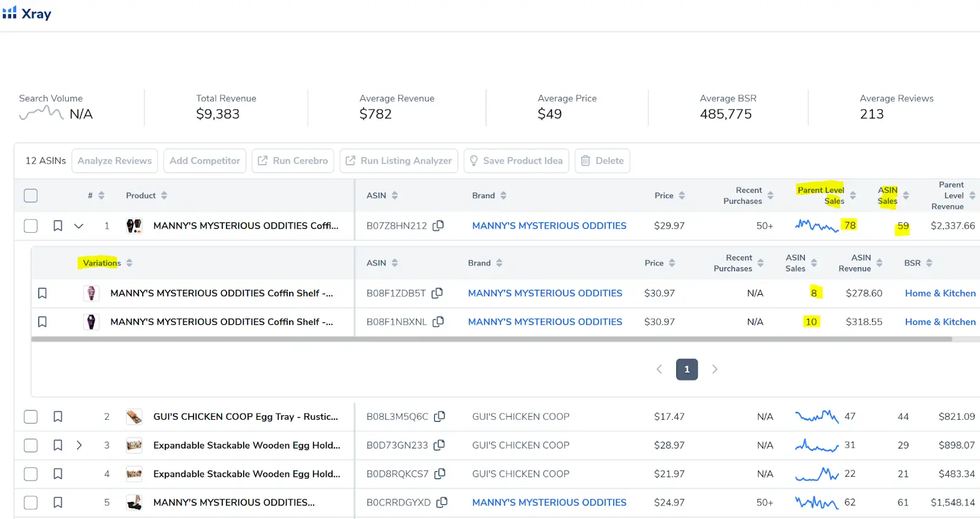Click Analyze Reviews button

pos(115,161)
